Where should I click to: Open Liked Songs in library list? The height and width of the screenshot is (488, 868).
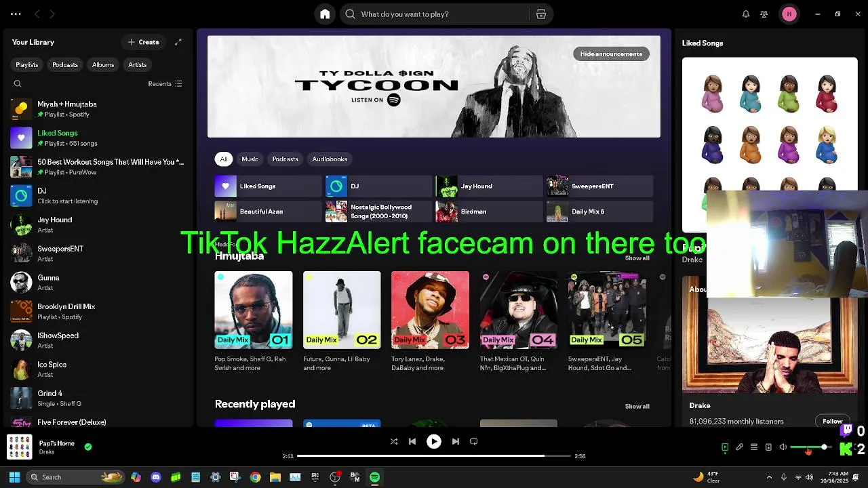click(x=98, y=138)
